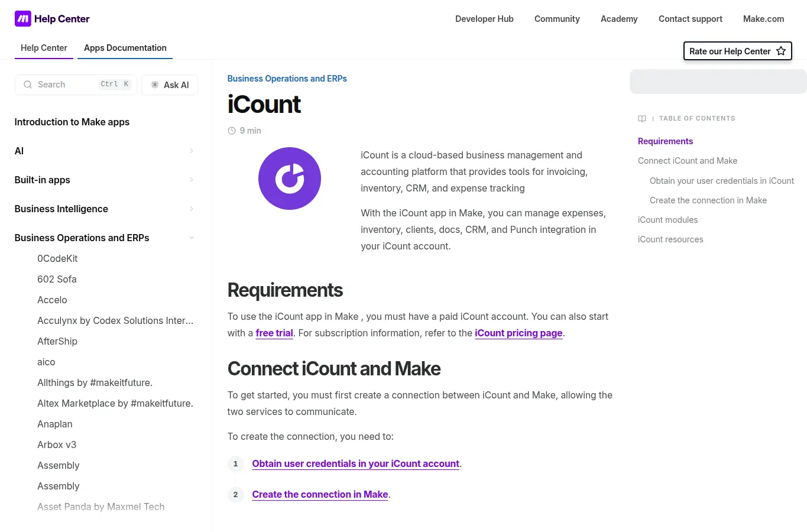Open AfterShip app documentation
Screen dimensions: 807x532
tap(57, 341)
